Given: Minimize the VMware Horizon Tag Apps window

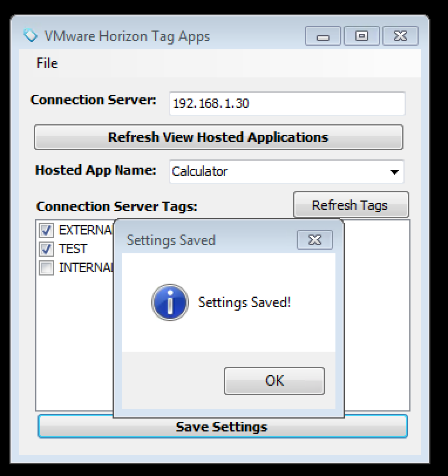Looking at the screenshot, I should pyautogui.click(x=323, y=36).
